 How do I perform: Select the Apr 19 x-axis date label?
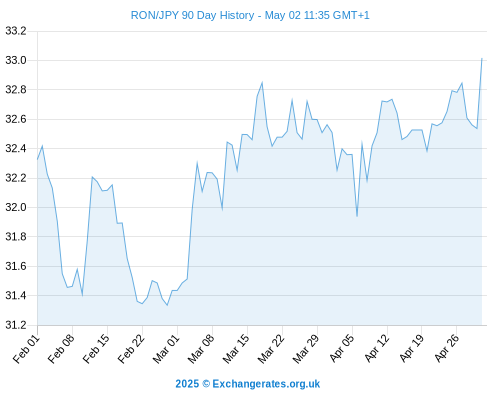click(412, 348)
